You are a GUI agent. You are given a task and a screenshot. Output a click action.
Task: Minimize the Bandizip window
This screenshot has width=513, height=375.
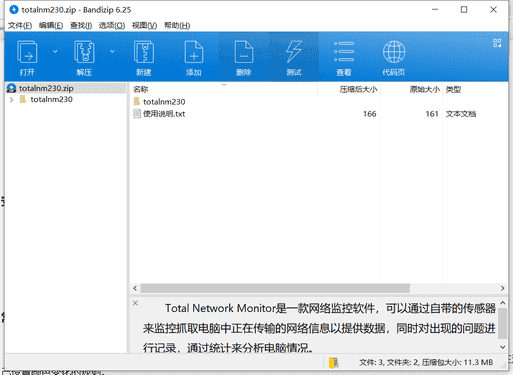pos(435,10)
